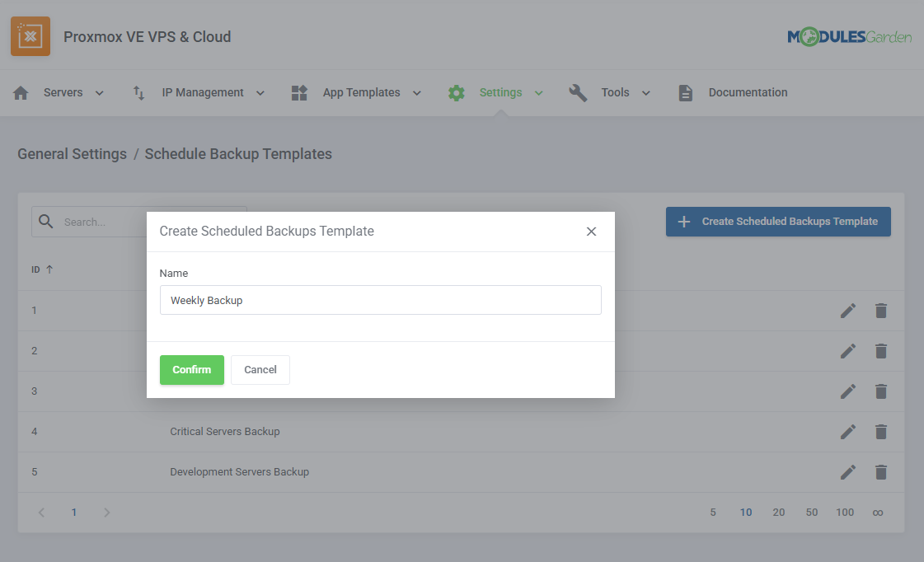
Task: Open the App Templates menu
Action: [361, 92]
